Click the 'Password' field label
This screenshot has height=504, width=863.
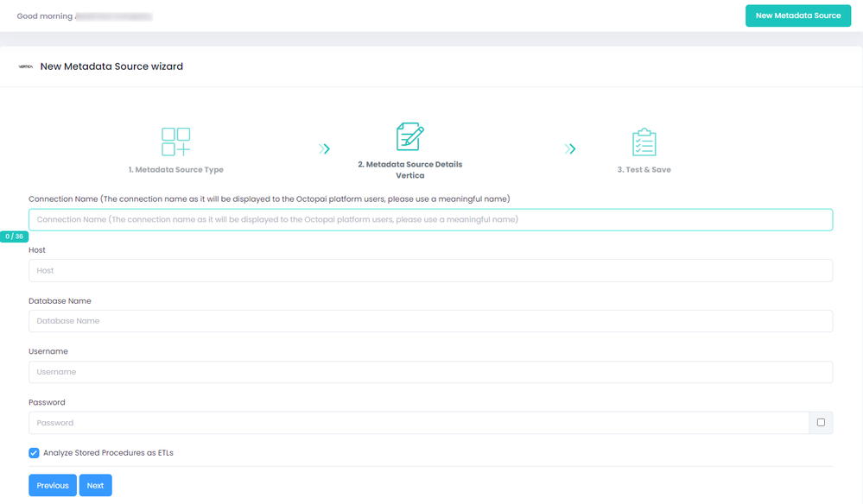[x=47, y=402]
